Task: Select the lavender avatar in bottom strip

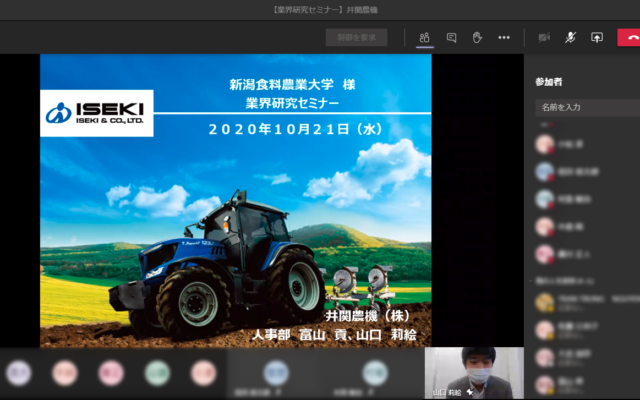Action: pyautogui.click(x=18, y=373)
